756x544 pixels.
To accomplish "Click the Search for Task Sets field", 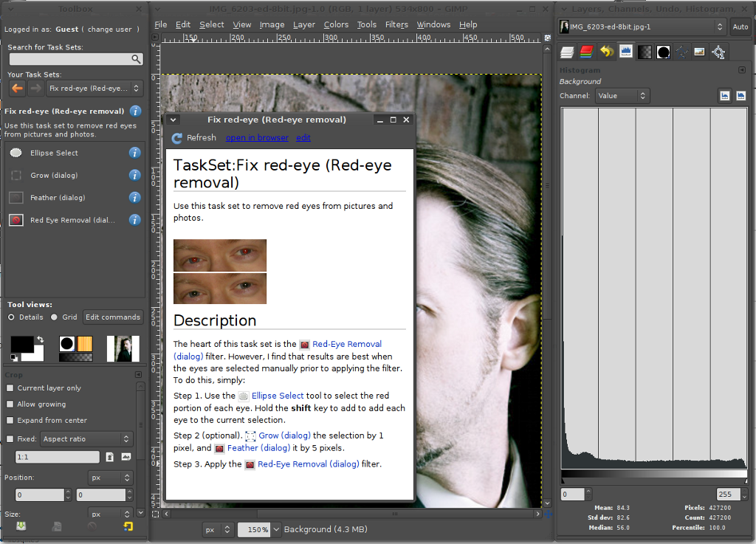I will click(x=76, y=59).
